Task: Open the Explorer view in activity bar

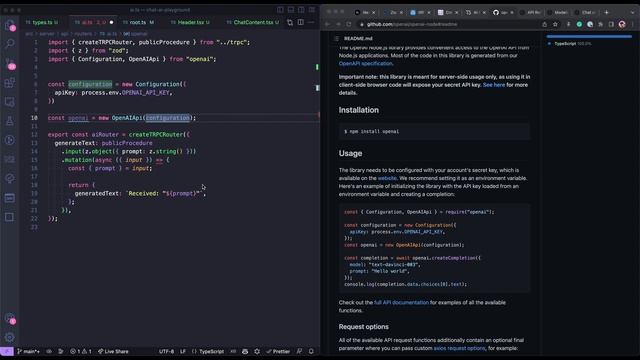Action: [10, 24]
